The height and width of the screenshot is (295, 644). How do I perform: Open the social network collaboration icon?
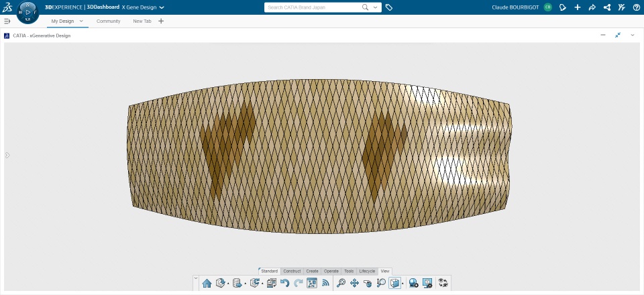607,7
